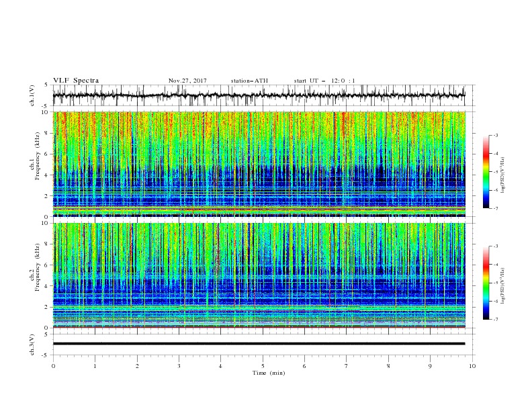
Task: Click the '-3' tick on upper colorbar
Action: pyautogui.click(x=496, y=135)
